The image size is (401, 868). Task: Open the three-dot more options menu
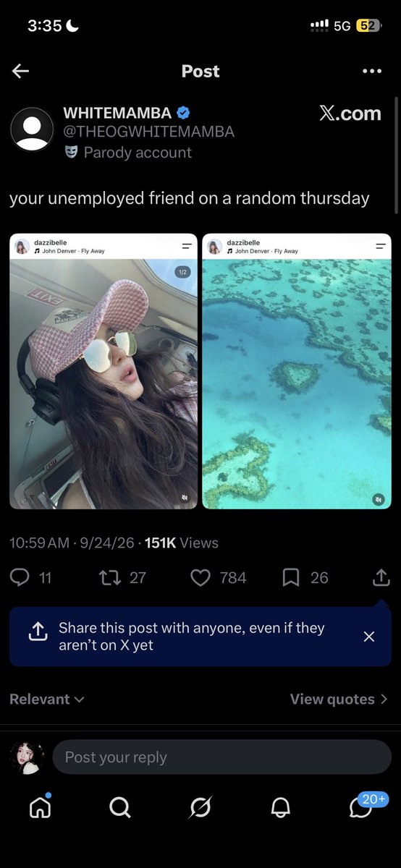coord(371,71)
